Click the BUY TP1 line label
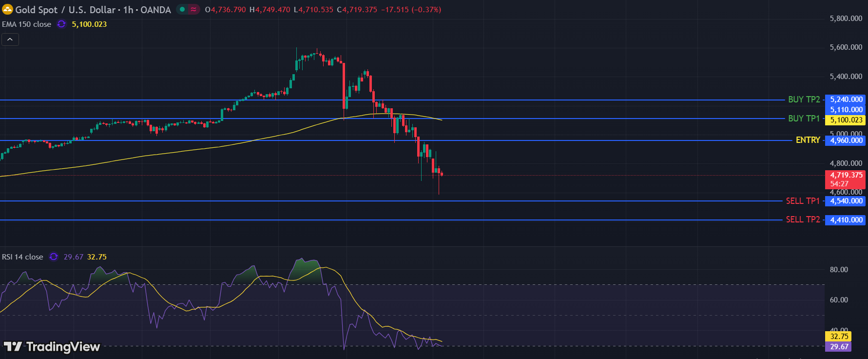 (x=804, y=119)
